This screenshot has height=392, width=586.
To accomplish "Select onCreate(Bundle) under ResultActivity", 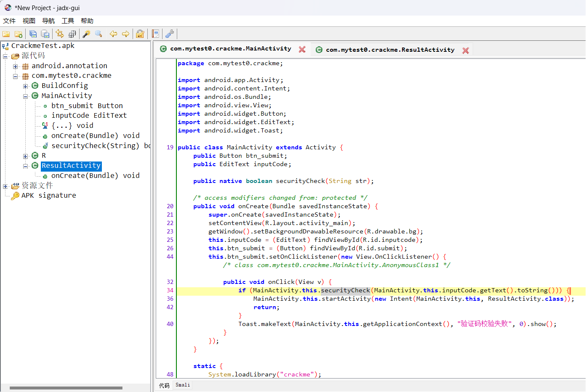I will [x=95, y=175].
